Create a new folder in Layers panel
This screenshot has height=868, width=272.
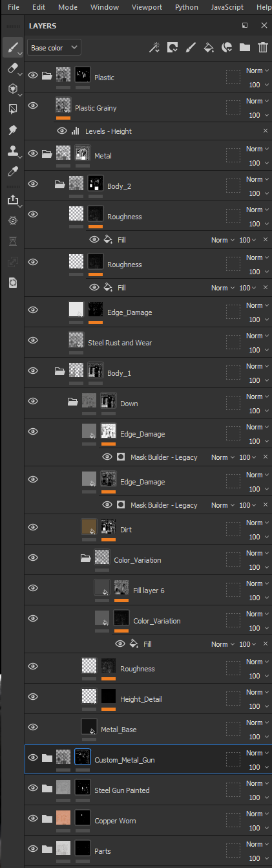coord(244,47)
